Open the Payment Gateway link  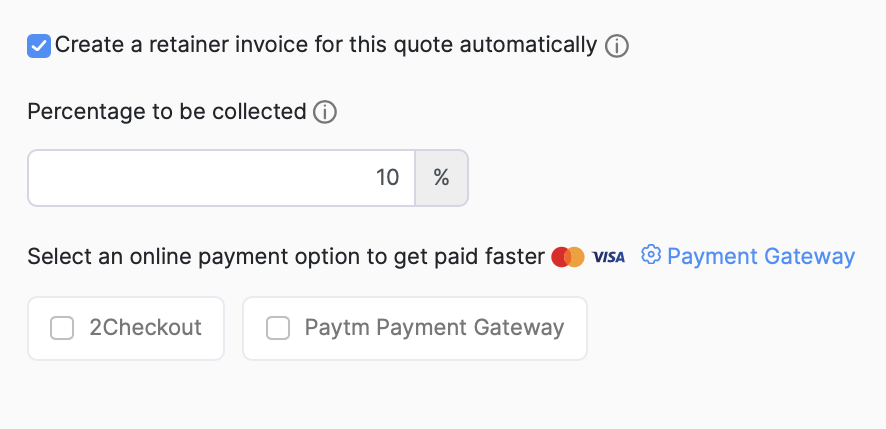[x=760, y=257]
